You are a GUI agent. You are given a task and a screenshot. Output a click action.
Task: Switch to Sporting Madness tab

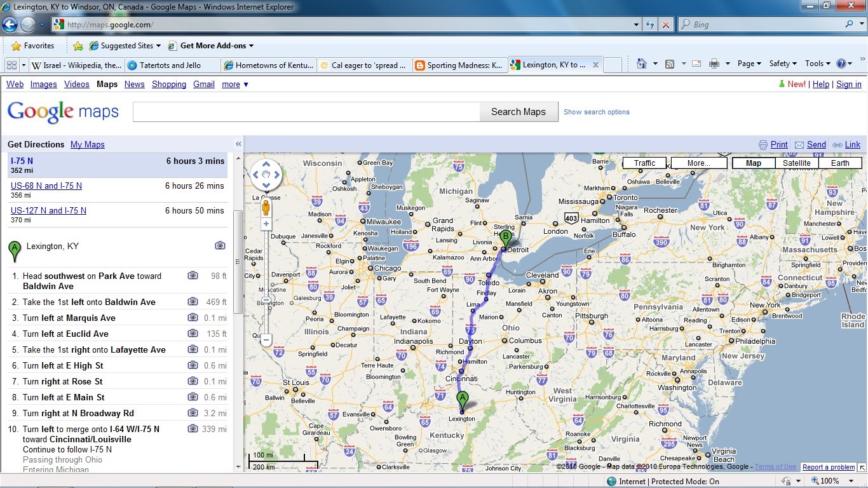click(x=460, y=65)
